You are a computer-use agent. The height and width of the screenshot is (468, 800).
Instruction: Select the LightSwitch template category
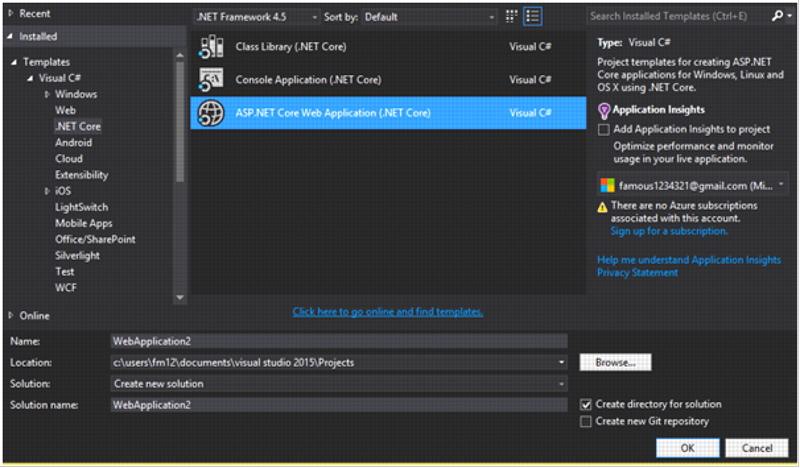[x=82, y=207]
